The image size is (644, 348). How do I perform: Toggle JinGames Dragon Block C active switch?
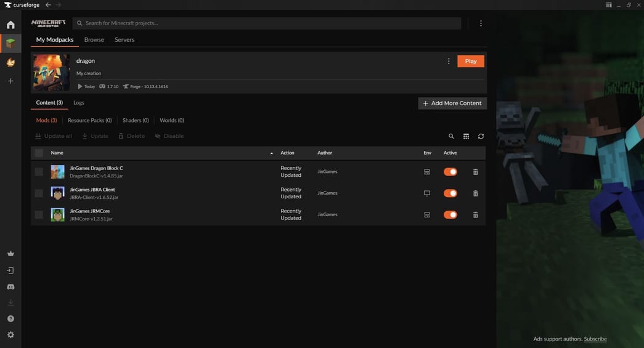pyautogui.click(x=450, y=172)
